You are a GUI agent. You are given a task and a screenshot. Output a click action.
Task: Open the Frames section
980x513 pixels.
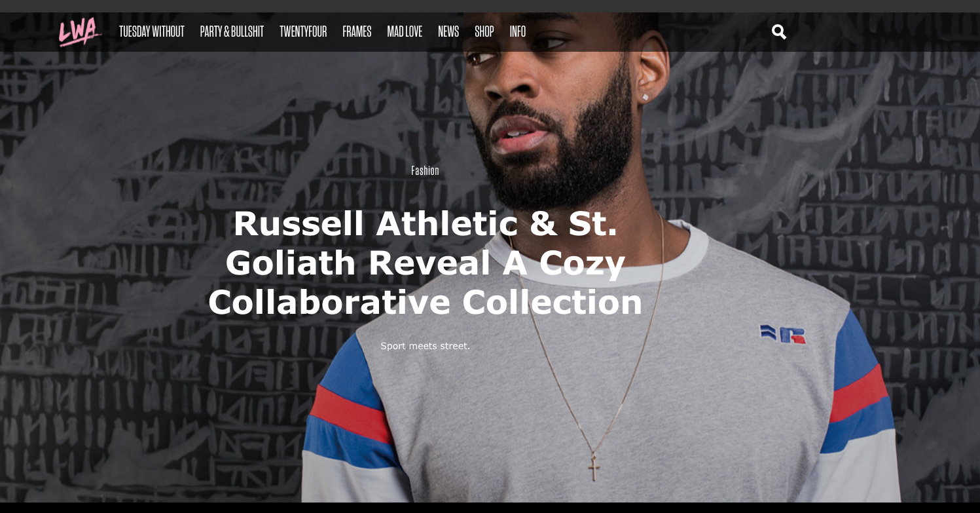tap(357, 31)
